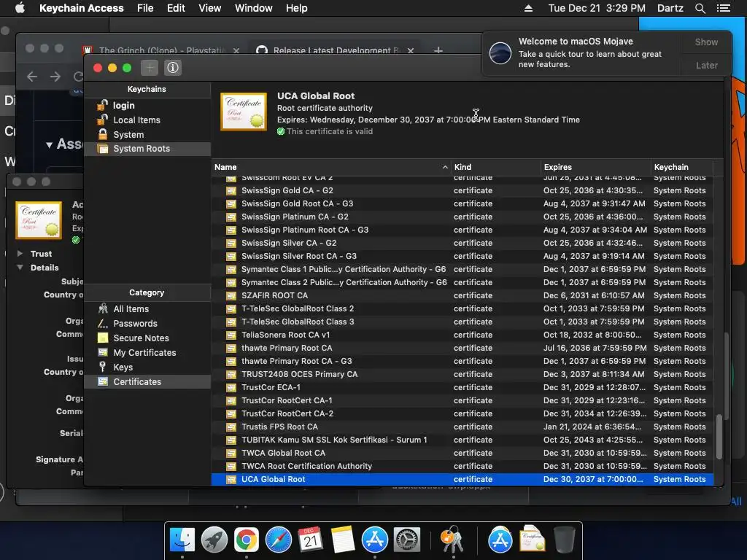Sort the list by Name column
The image size is (747, 560).
pos(330,167)
